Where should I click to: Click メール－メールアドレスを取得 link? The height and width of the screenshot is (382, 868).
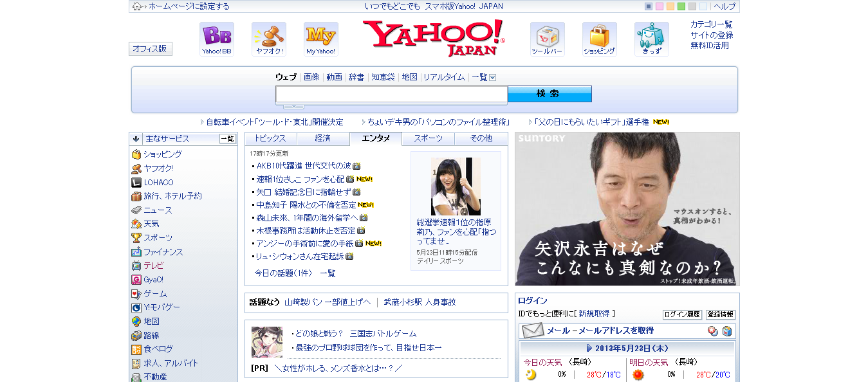coord(600,331)
